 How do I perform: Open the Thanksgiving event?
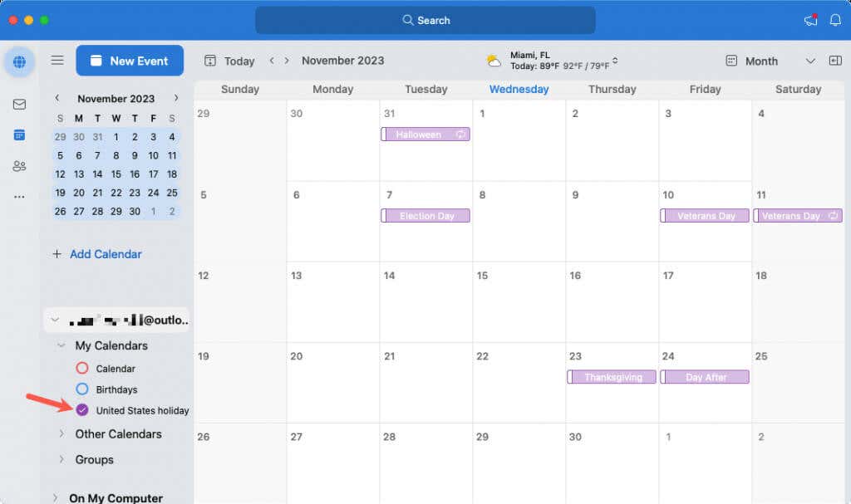[x=612, y=377]
